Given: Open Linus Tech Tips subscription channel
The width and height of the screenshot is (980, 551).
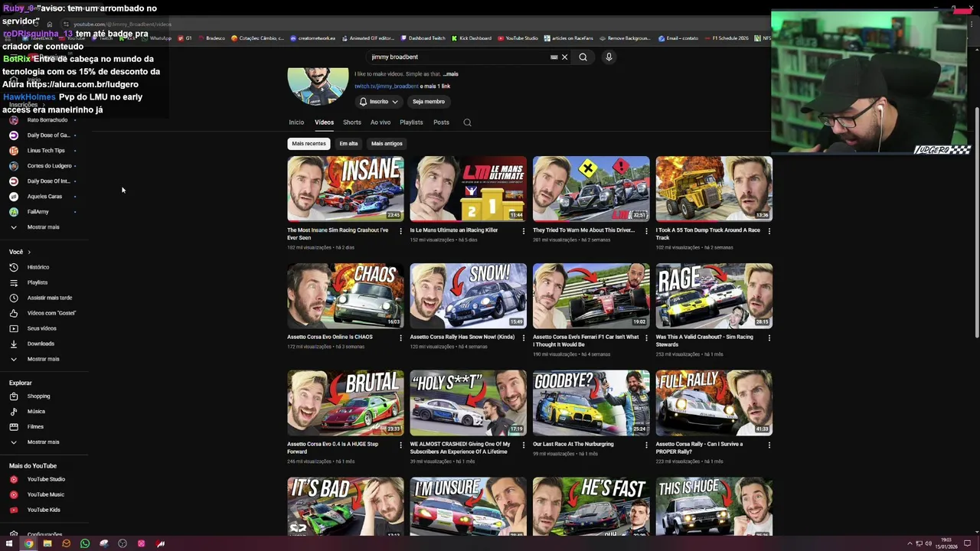Looking at the screenshot, I should point(44,151).
